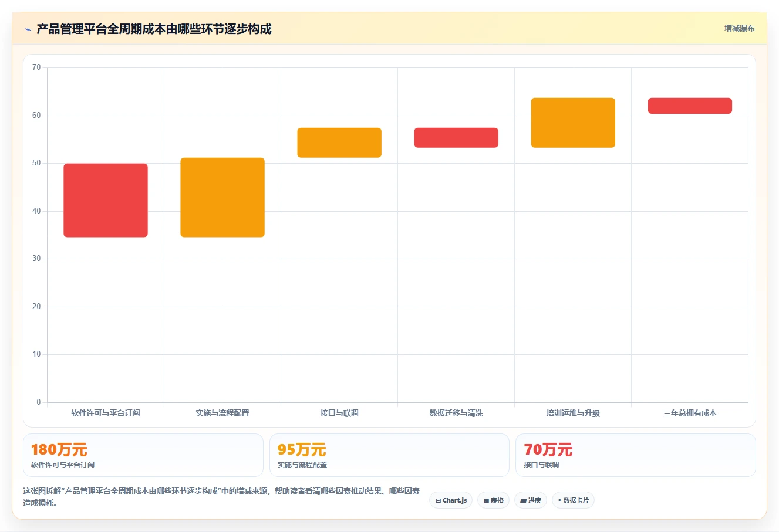Screen dimensions: 779x532
Task: Click the chart title 产品管理平台全周期成本由哪些环节逐步构成
Action: (x=154, y=29)
